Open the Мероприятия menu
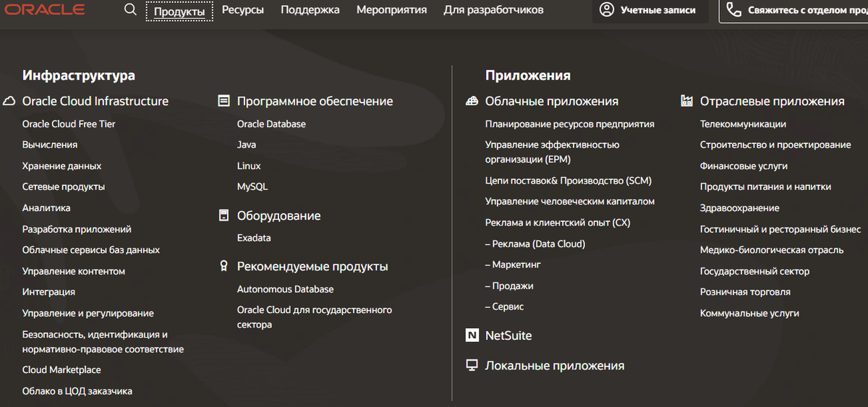 coord(391,10)
